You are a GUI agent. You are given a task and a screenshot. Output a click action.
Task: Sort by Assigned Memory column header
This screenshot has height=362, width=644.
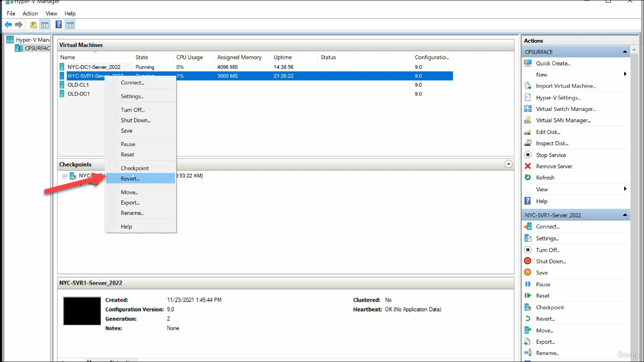pyautogui.click(x=242, y=57)
